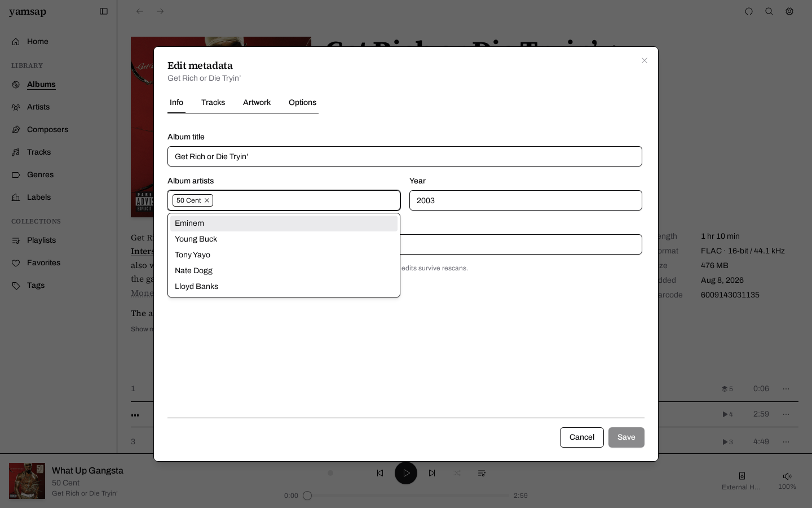Click the now-playing album thumbnail

(27, 481)
